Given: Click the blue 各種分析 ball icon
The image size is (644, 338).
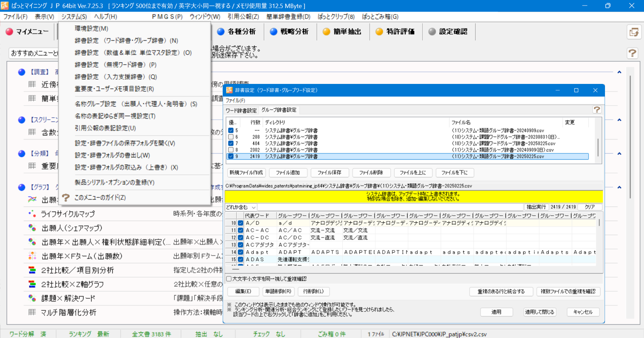Looking at the screenshot, I should point(221,32).
